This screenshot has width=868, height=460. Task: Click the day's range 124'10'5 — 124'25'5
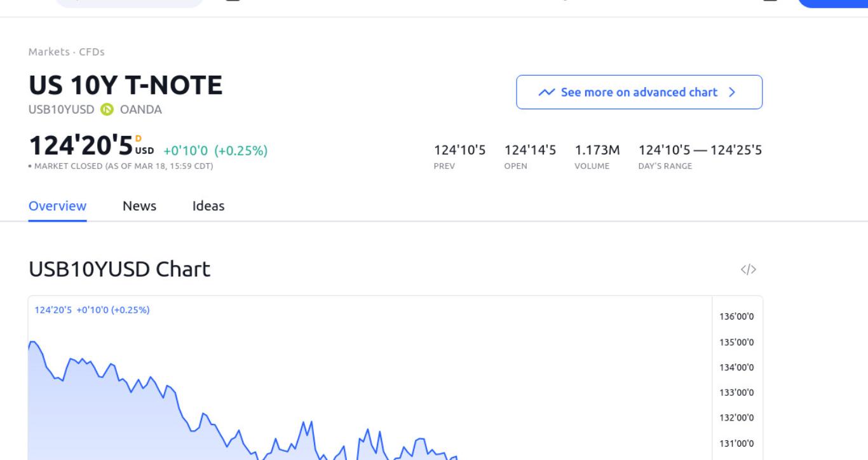(700, 150)
